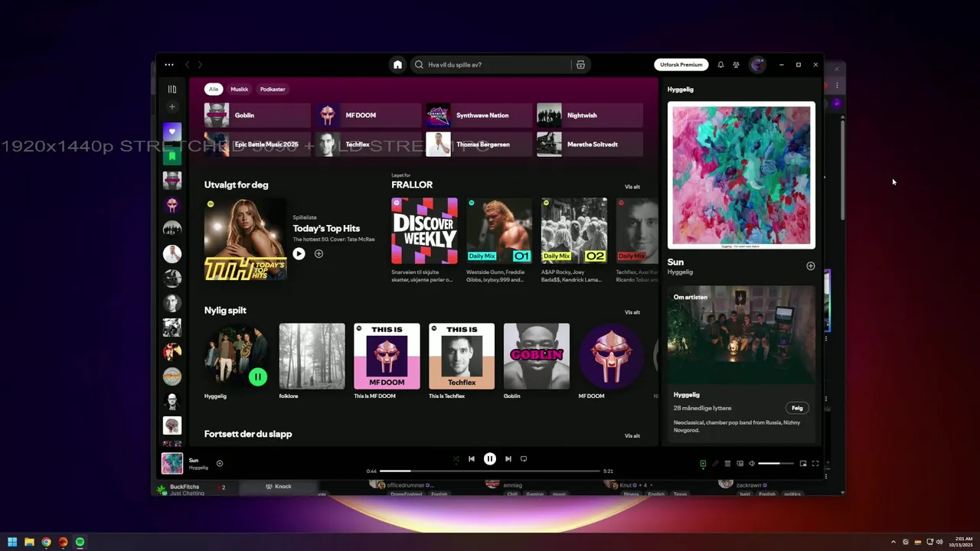Click the Spotify icon in the taskbar
The image size is (980, 551).
pos(80,543)
